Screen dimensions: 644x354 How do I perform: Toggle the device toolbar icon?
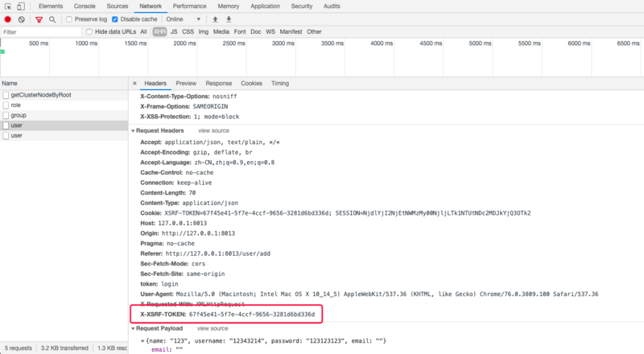pos(21,6)
